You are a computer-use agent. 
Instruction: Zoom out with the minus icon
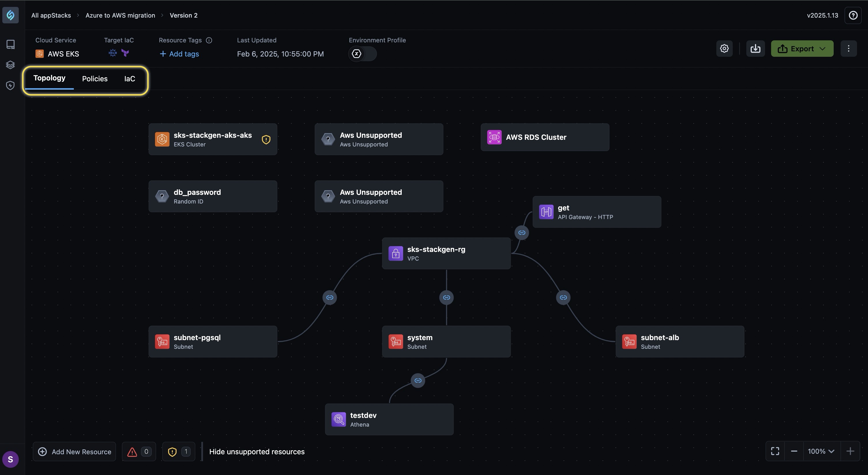pos(794,451)
